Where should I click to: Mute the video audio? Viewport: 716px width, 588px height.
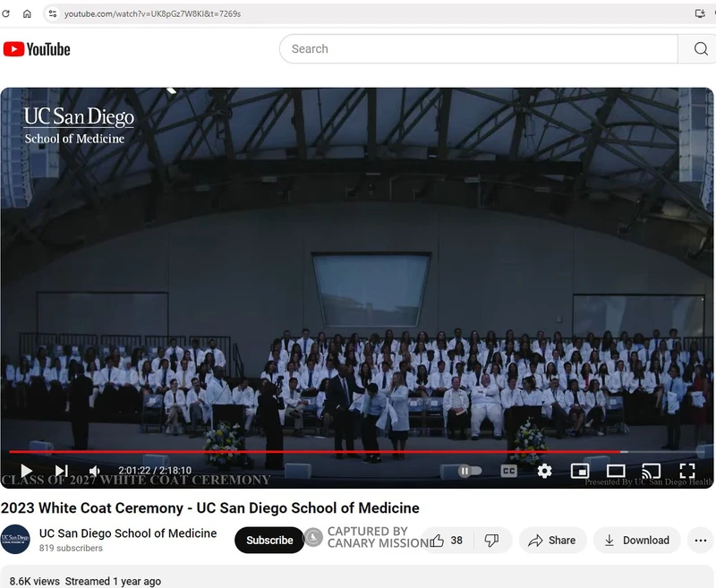pos(94,471)
